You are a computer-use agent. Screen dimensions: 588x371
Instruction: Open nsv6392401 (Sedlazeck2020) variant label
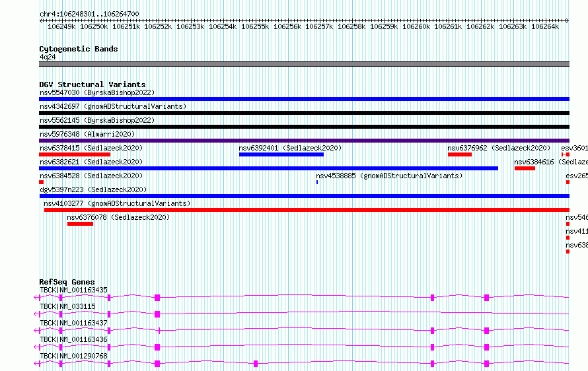click(x=290, y=148)
